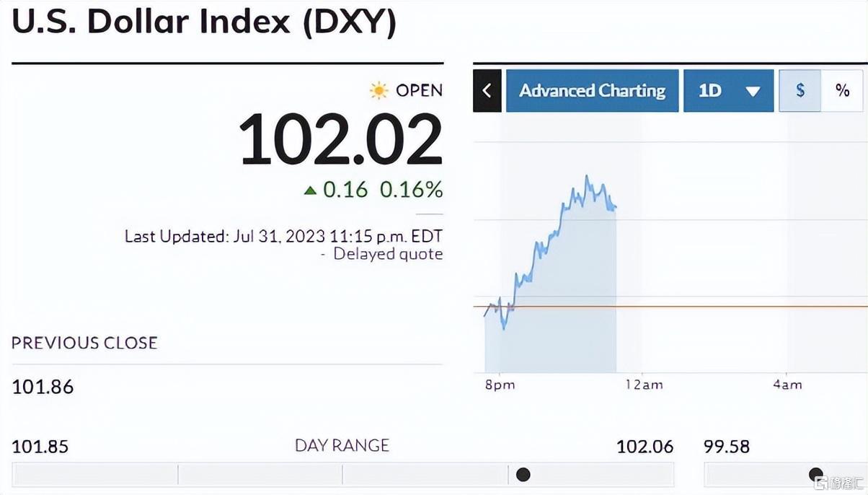Open Advanced Charting
Viewport: 868px width, 495px height.
[592, 91]
